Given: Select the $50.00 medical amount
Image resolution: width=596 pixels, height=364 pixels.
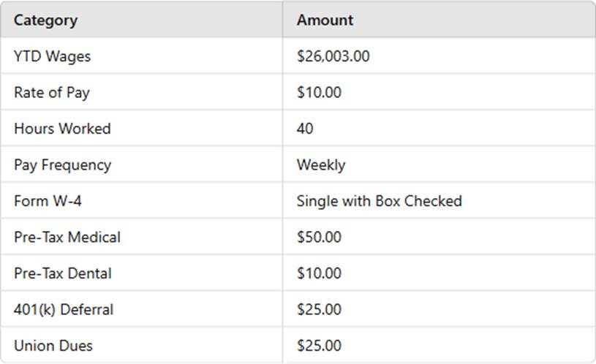Looking at the screenshot, I should [x=319, y=237].
